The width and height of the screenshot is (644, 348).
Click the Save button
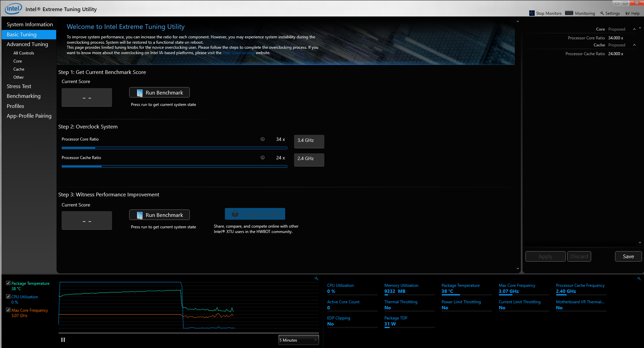(x=628, y=257)
